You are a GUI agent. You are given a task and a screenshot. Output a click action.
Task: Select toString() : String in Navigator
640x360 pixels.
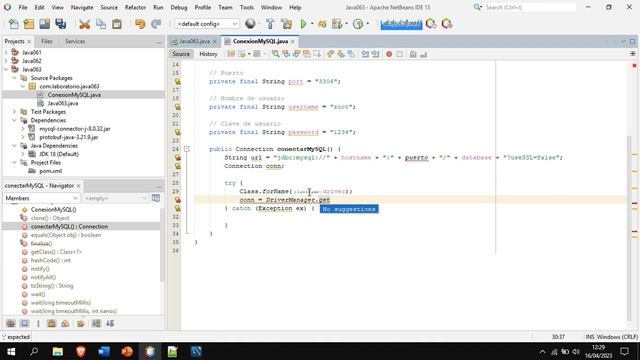pyautogui.click(x=52, y=286)
